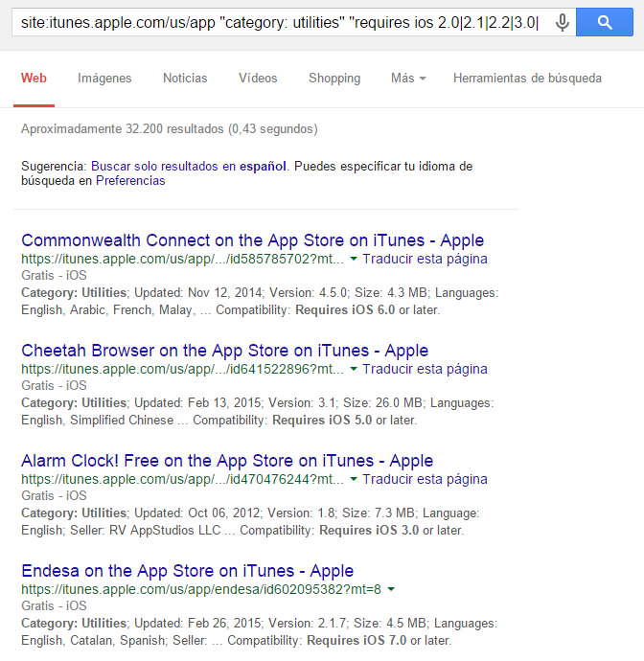This screenshot has height=661, width=644.
Task: Click Traducir esta página for Commonwealth Connect
Action: tap(425, 259)
